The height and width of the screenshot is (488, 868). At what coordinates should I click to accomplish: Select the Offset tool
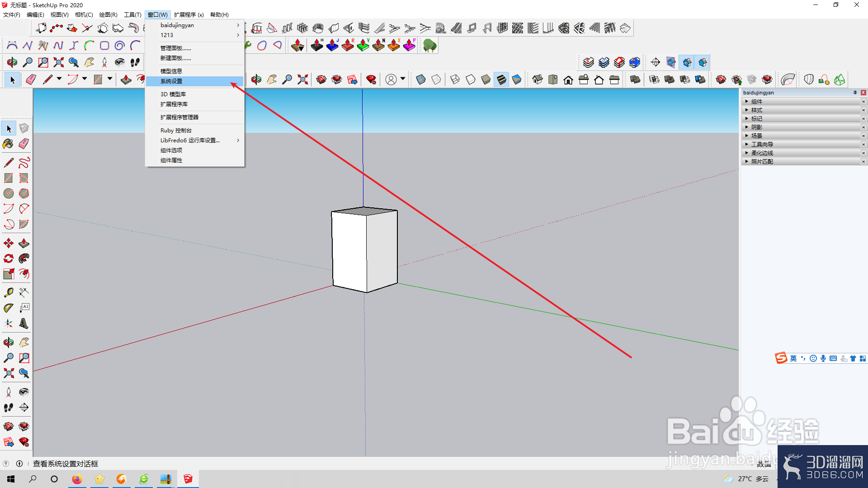(x=24, y=274)
